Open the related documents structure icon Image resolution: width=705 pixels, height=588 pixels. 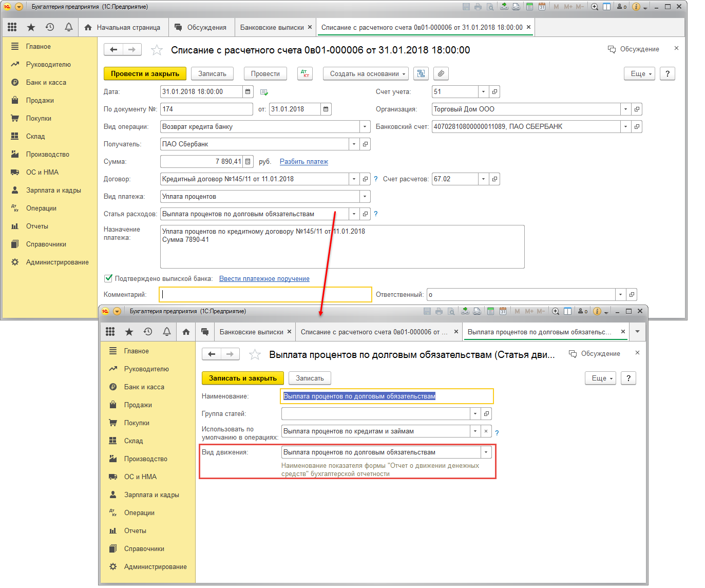pyautogui.click(x=421, y=73)
